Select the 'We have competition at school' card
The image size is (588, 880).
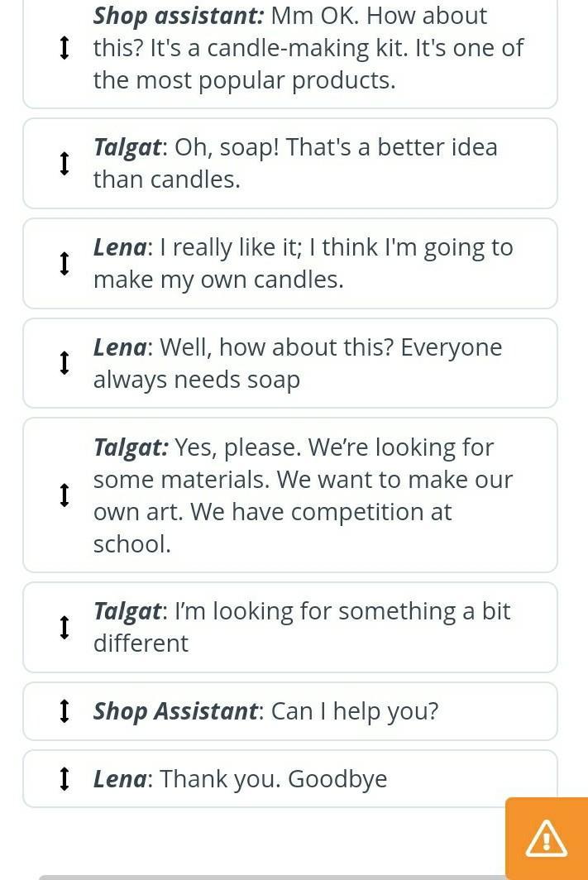(303, 495)
